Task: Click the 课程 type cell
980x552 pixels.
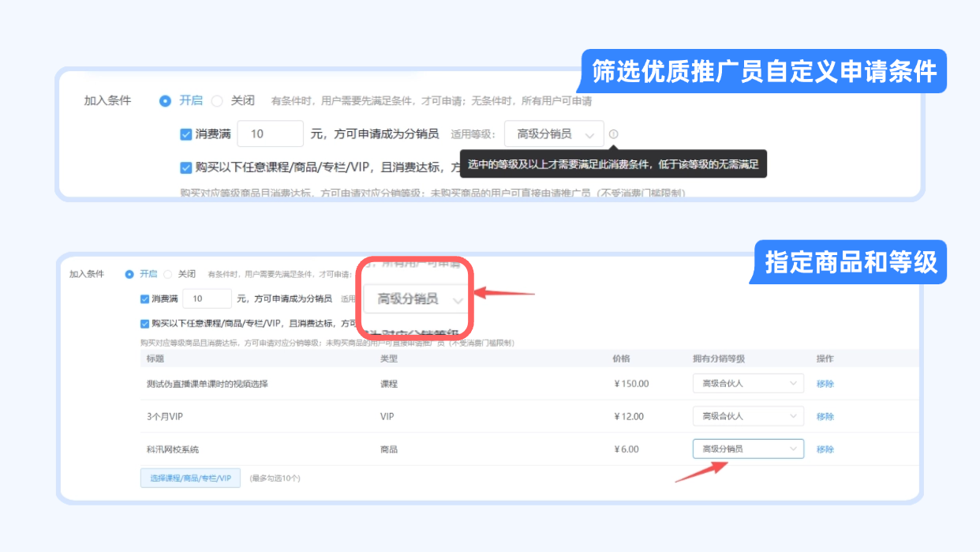Action: click(x=389, y=384)
